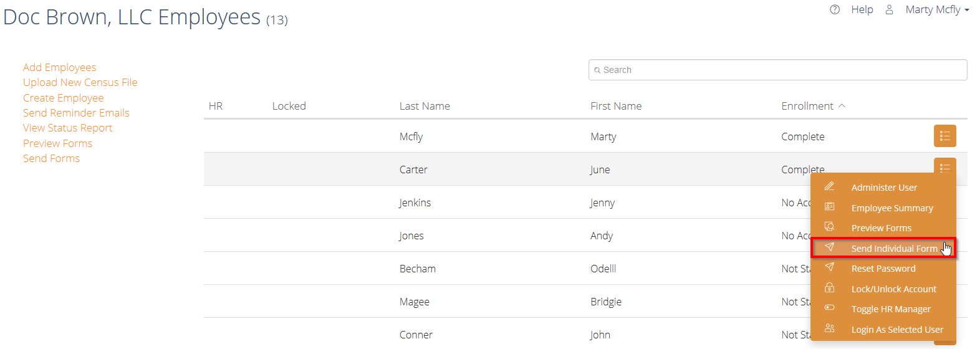Image resolution: width=980 pixels, height=349 pixels.
Task: Open the Add Employees link
Action: (x=60, y=67)
